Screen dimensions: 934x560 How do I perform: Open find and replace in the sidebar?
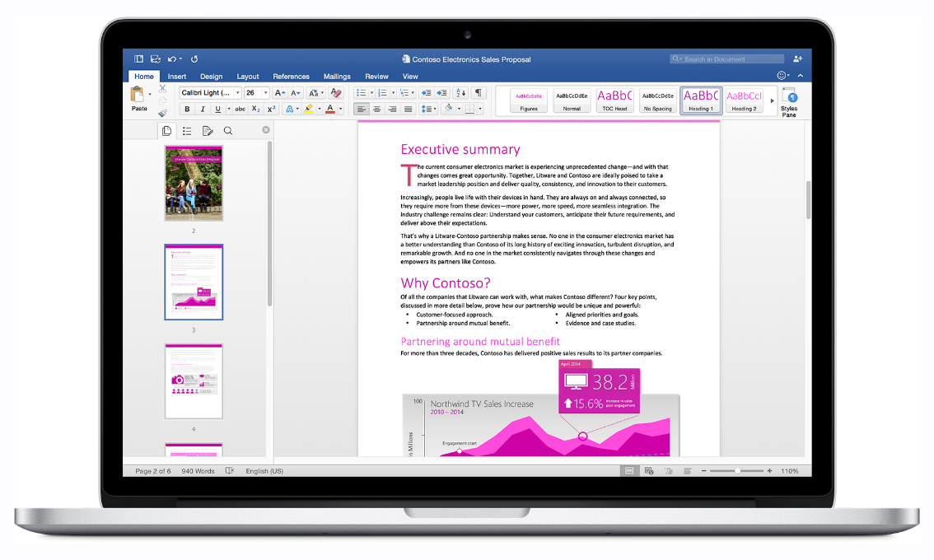228,130
